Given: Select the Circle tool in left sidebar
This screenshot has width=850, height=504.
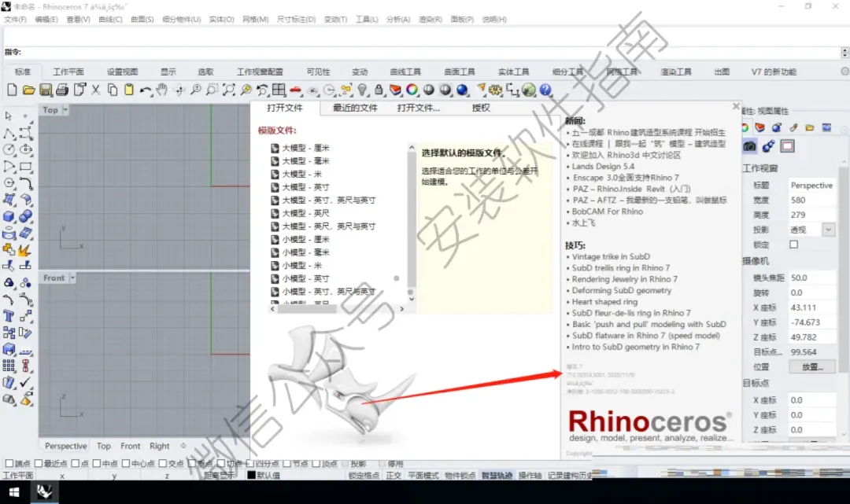Looking at the screenshot, I should (9, 149).
